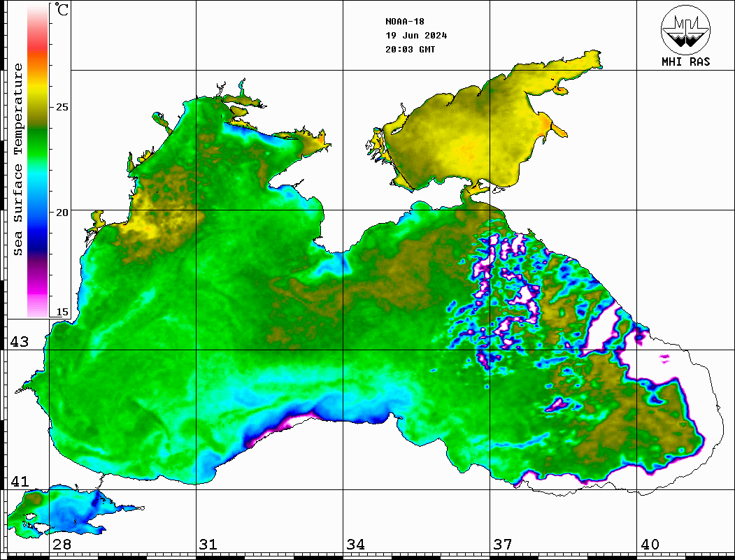Click the longitude label '37'
Screen dimensions: 735x560
click(x=502, y=544)
